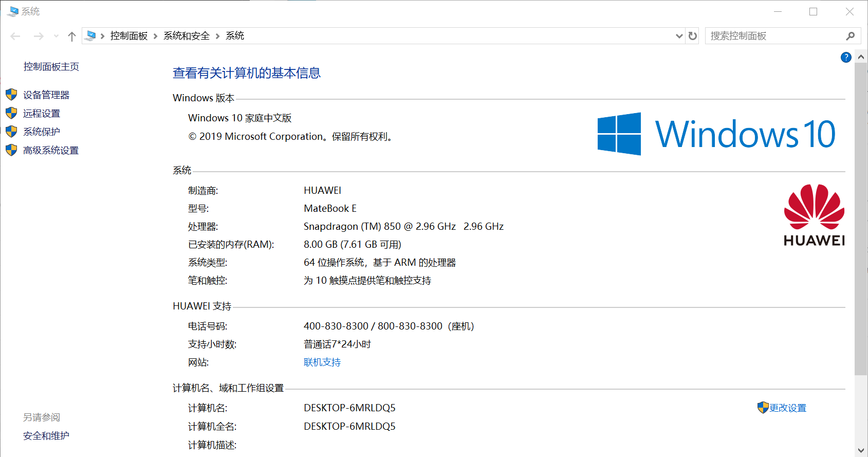Click 更改设置 link

pyautogui.click(x=788, y=408)
